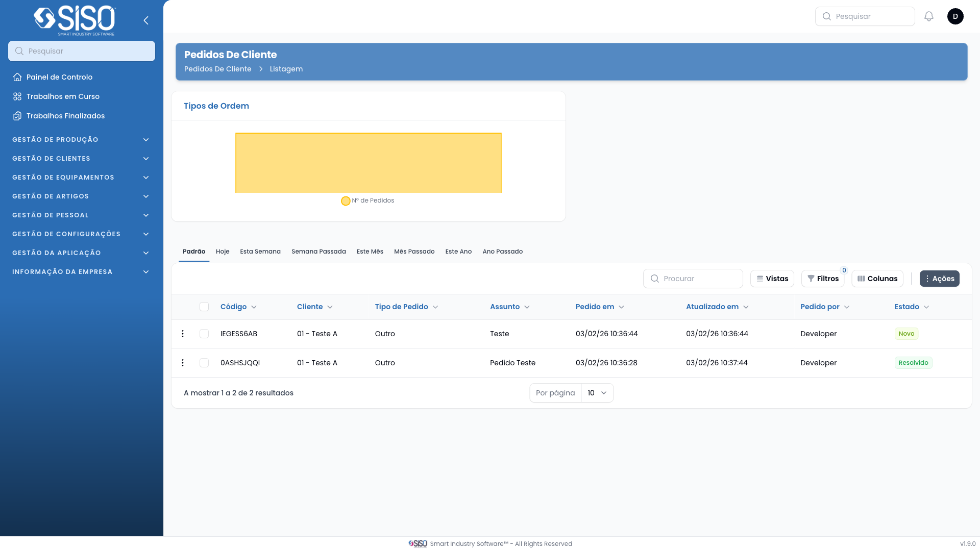Image resolution: width=980 pixels, height=551 pixels.
Task: Switch to the Esta Semana tab
Action: coord(260,252)
